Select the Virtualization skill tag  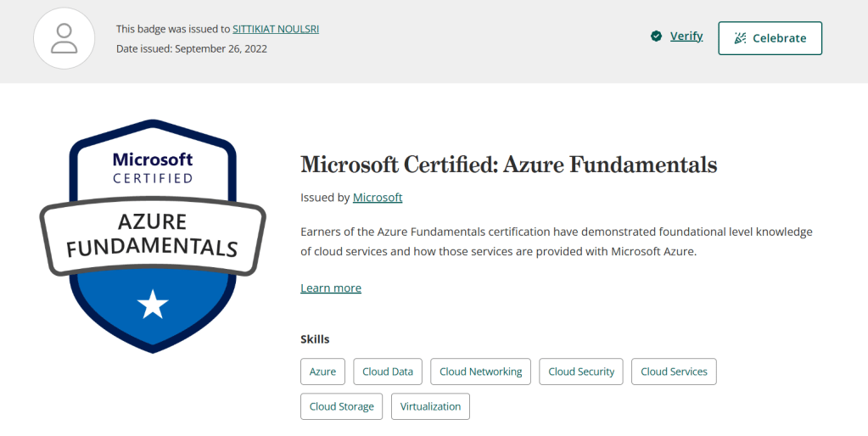[x=430, y=406]
